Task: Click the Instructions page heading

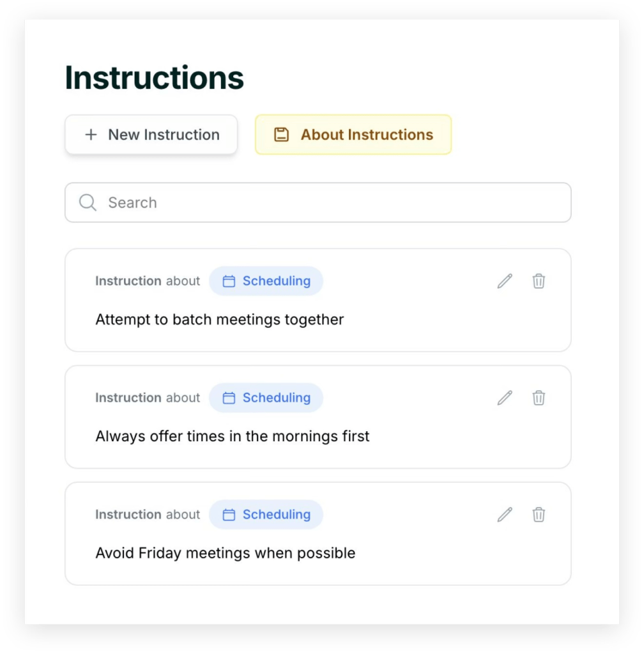Action: point(155,78)
